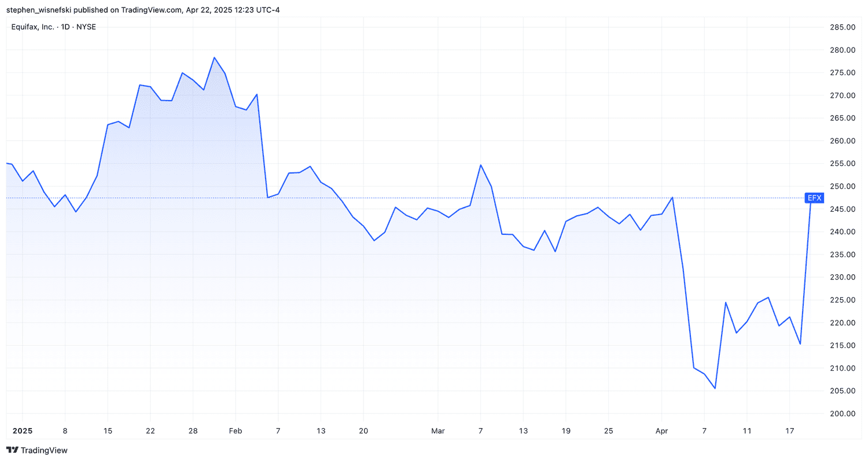Click the 285.00 price axis label

pos(841,27)
